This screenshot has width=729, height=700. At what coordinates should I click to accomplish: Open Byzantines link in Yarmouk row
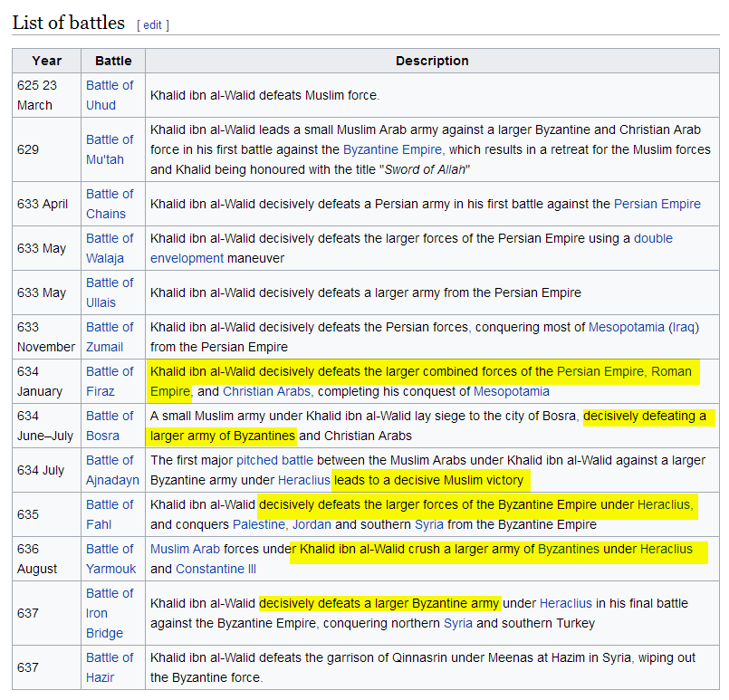pos(569,549)
